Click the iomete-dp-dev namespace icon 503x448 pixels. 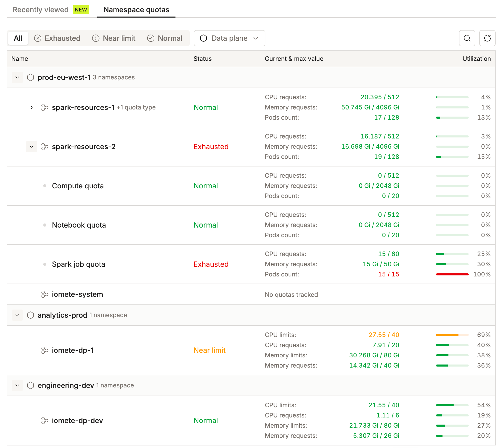tap(45, 421)
